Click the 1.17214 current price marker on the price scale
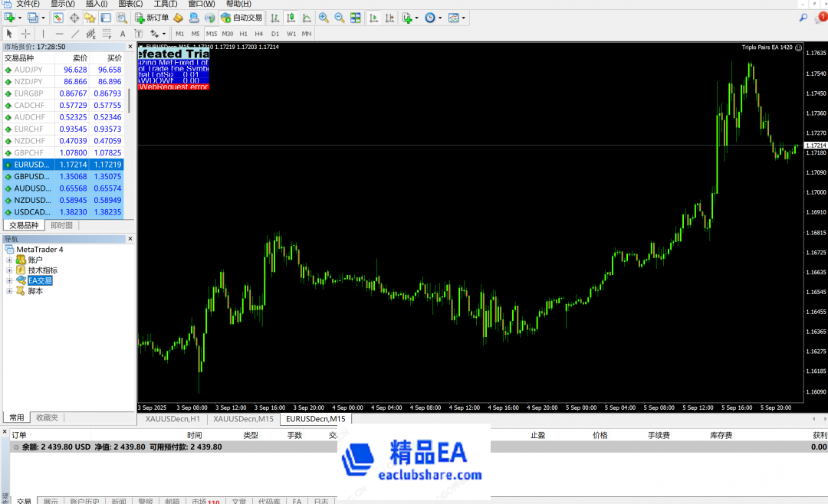This screenshot has height=504, width=828. click(815, 145)
